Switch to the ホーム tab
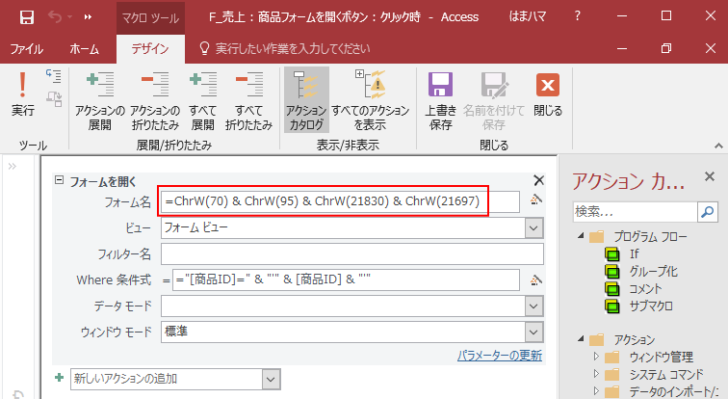Viewport: 728px width, 399px height. tap(84, 49)
